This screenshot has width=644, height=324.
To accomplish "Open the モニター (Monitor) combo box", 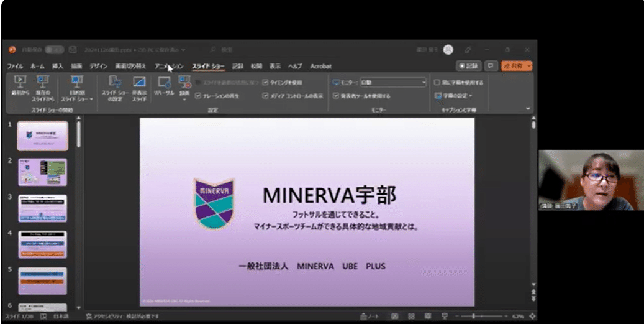I will [x=394, y=83].
